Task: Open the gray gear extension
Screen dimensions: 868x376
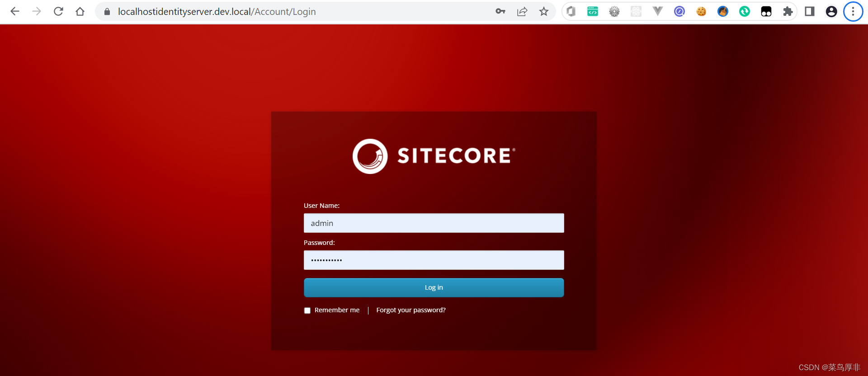Action: (614, 11)
